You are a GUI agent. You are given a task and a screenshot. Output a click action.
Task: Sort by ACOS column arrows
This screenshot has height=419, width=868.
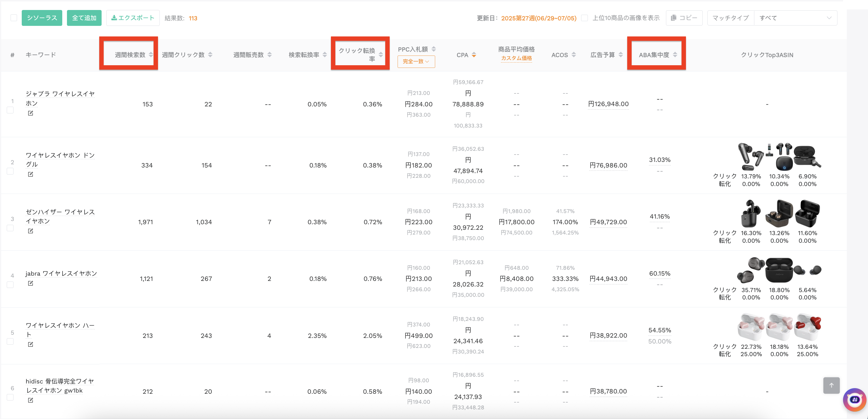[x=574, y=55]
